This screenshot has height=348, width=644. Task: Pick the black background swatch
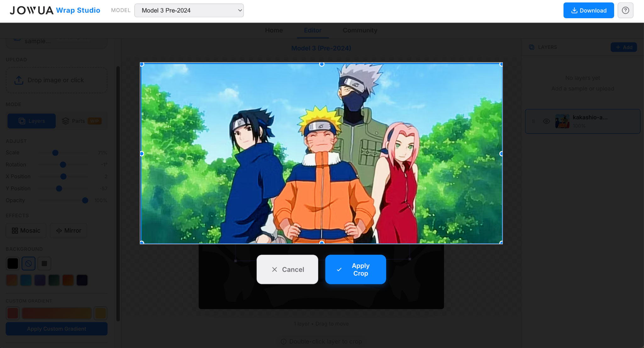[x=13, y=264]
